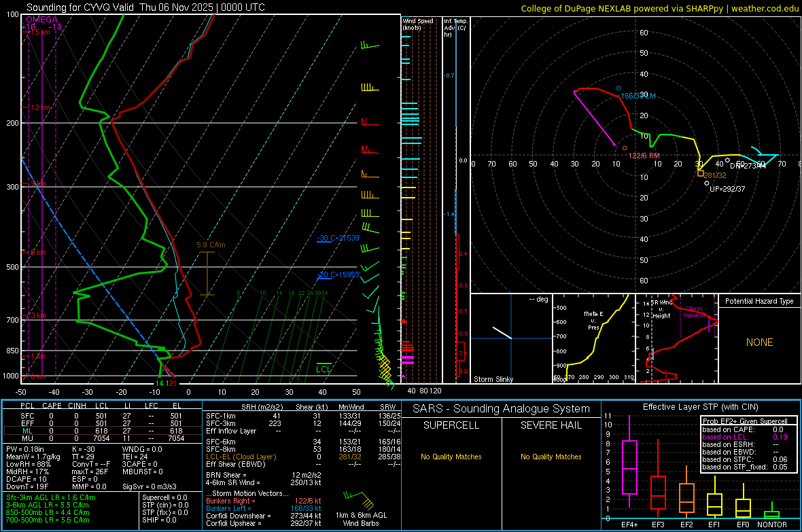Click the SEVERE HAIL analog column header

point(551,425)
